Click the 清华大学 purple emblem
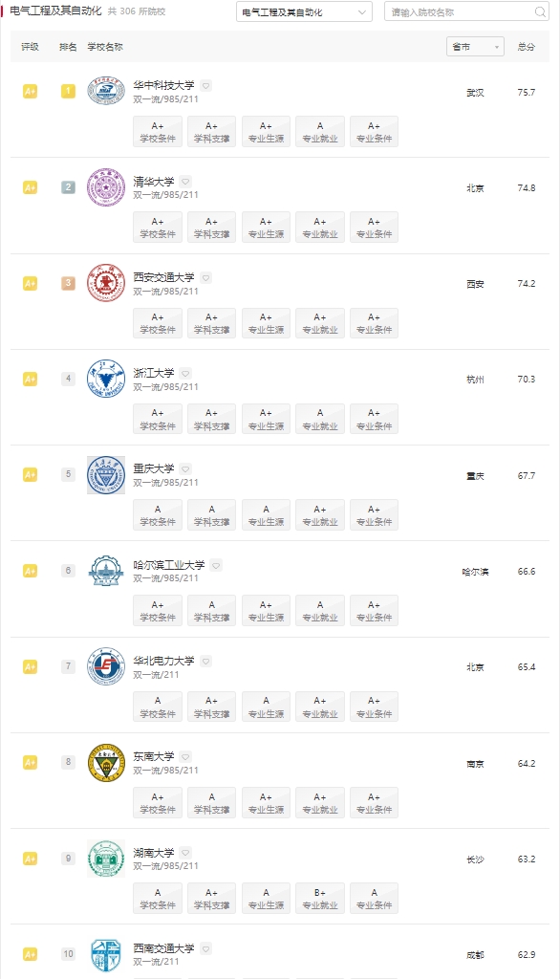The width and height of the screenshot is (560, 979). [106, 186]
